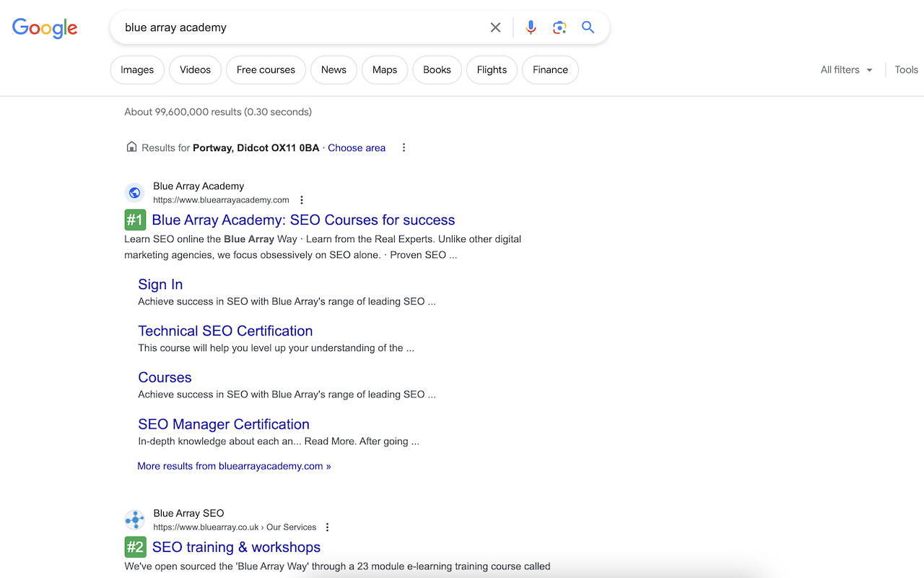This screenshot has width=924, height=578.
Task: Open Google Lens image search
Action: [x=559, y=27]
